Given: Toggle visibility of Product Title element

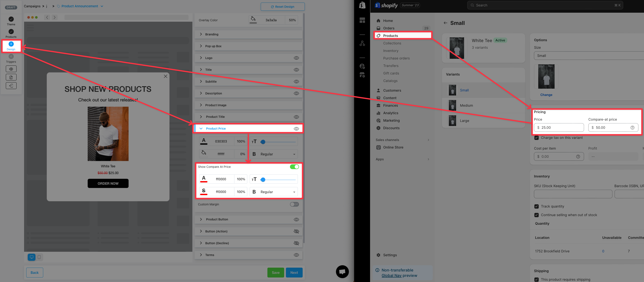Looking at the screenshot, I should (297, 117).
